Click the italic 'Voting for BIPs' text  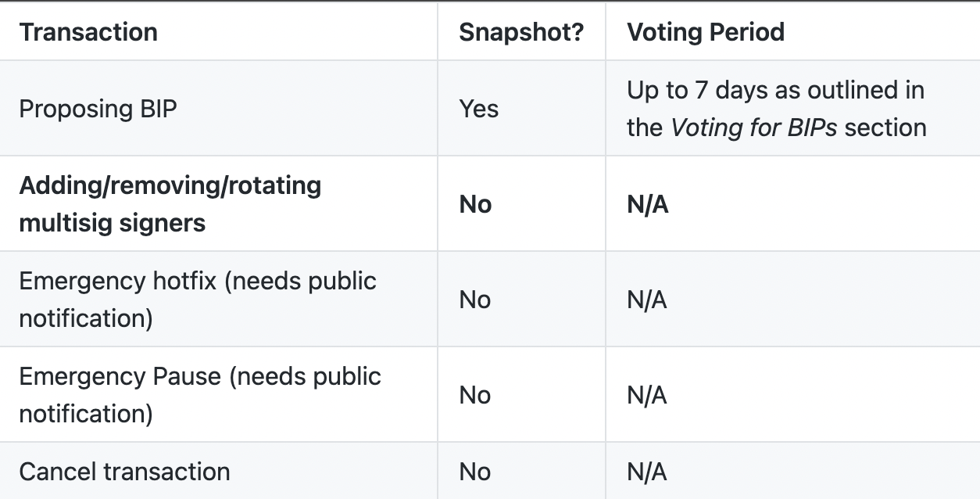click(753, 127)
